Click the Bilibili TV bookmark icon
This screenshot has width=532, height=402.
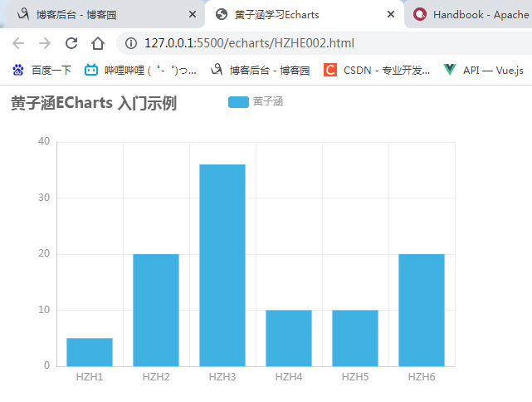(x=91, y=70)
